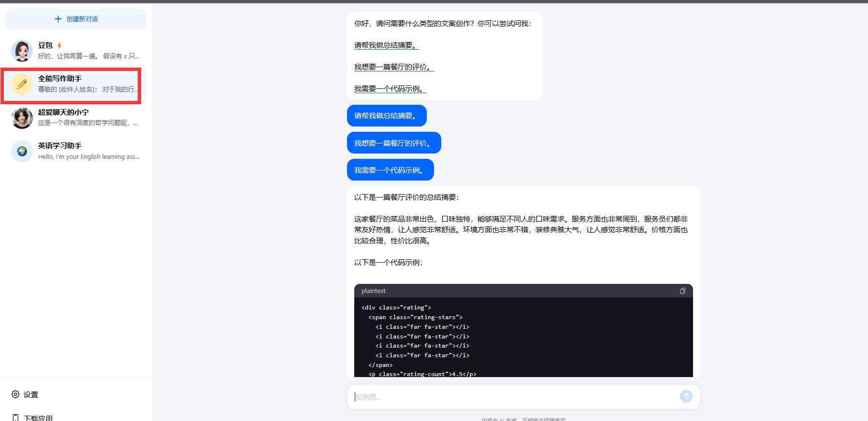Click the 超爱聊天的小宁 avatar photo
Image resolution: width=868 pixels, height=421 pixels.
click(x=22, y=118)
